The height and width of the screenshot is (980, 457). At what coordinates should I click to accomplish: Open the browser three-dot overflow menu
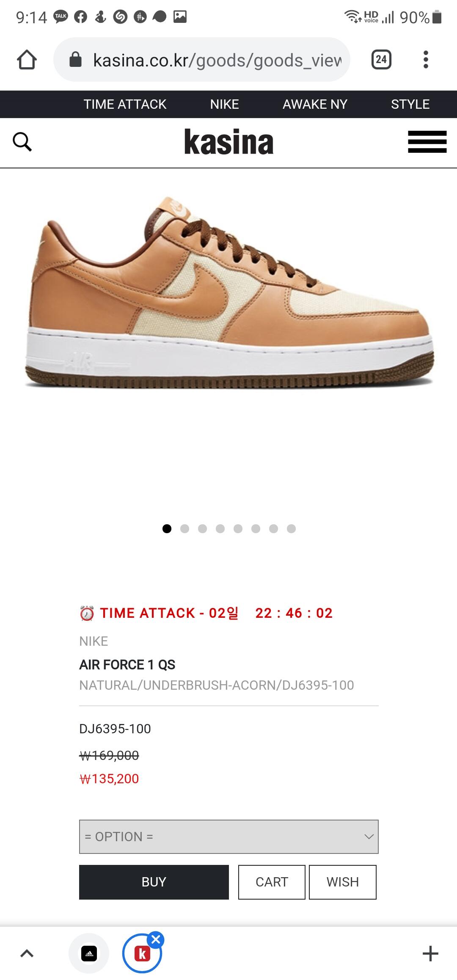click(x=426, y=60)
